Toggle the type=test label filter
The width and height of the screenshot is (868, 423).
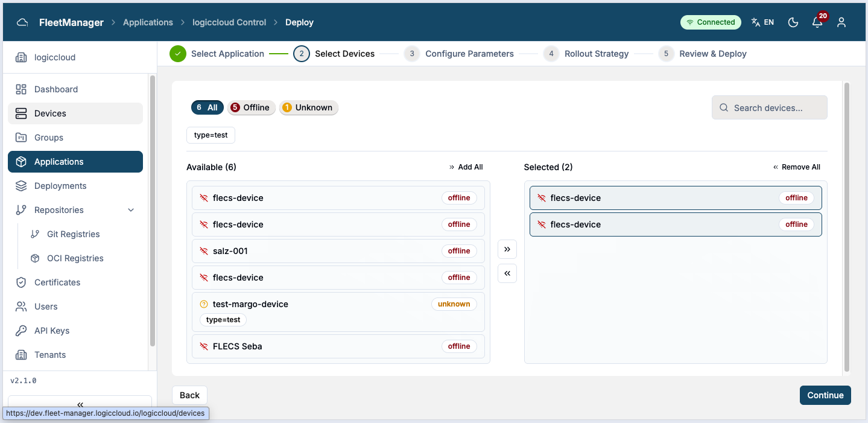(x=211, y=135)
